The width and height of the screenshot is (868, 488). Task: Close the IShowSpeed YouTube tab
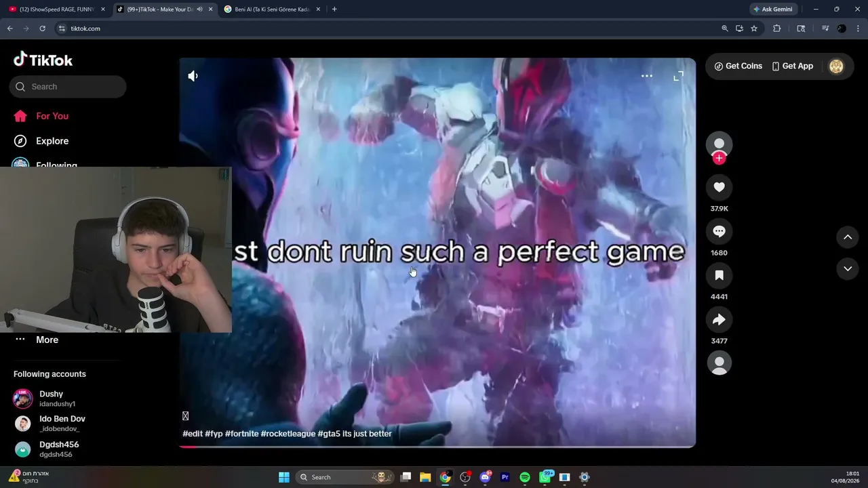103,9
